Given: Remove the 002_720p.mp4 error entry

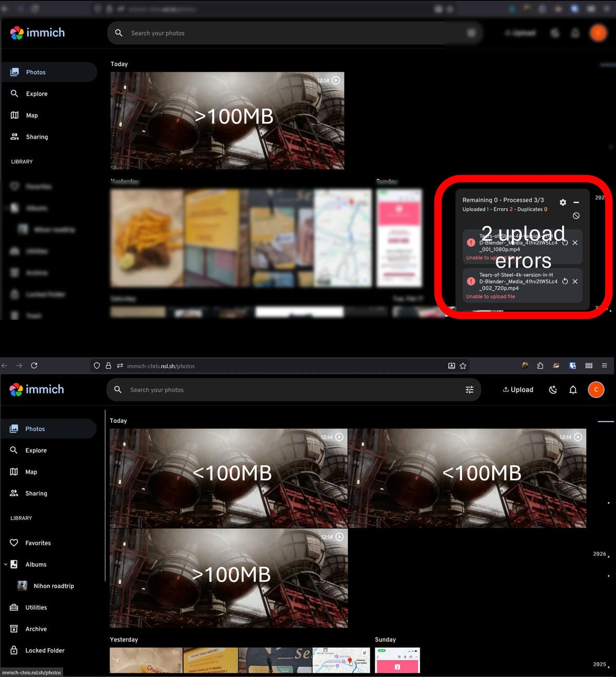Looking at the screenshot, I should coord(575,281).
